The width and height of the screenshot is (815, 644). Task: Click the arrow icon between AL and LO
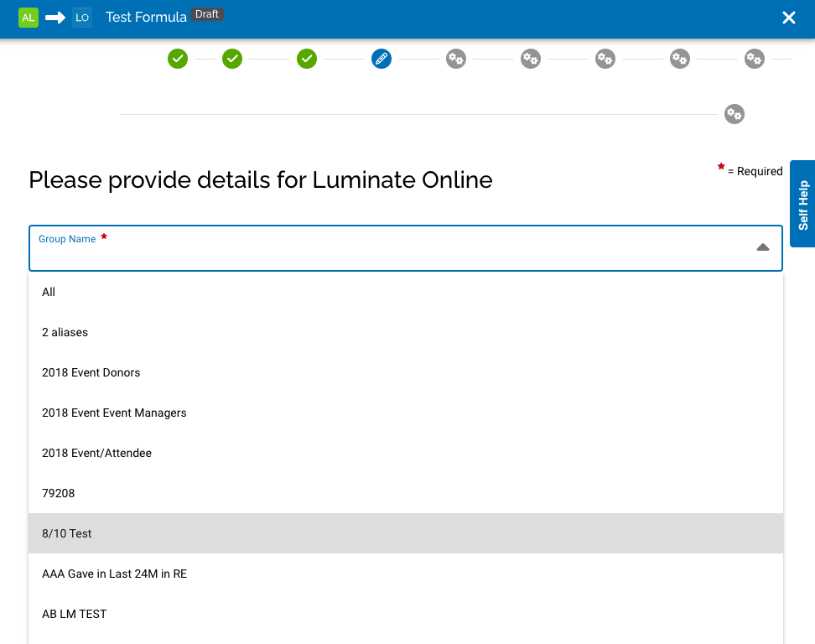[54, 17]
